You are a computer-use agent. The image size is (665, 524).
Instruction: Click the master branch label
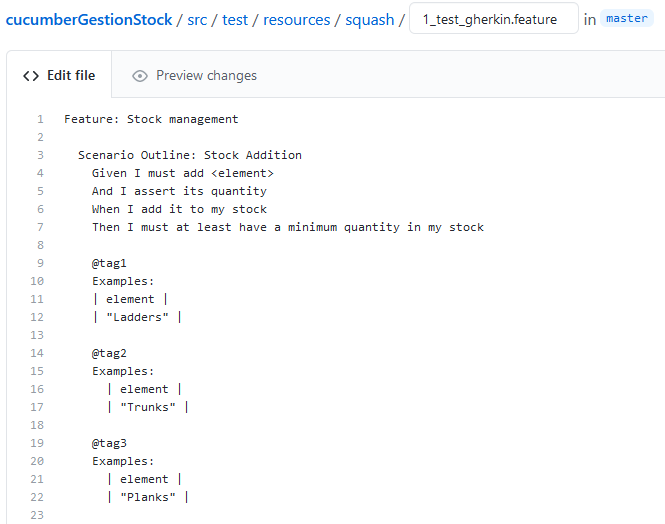point(626,19)
